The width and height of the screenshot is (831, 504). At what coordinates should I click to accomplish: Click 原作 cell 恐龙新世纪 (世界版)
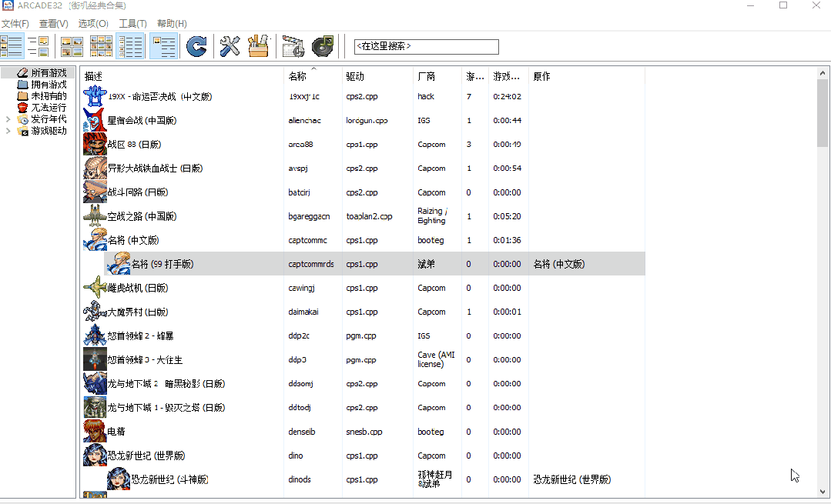(572, 479)
